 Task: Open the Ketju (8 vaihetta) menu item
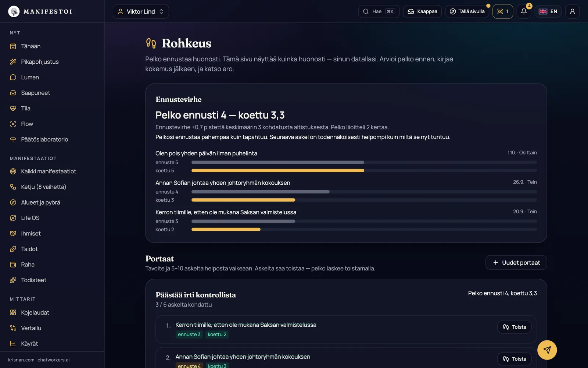(x=43, y=187)
